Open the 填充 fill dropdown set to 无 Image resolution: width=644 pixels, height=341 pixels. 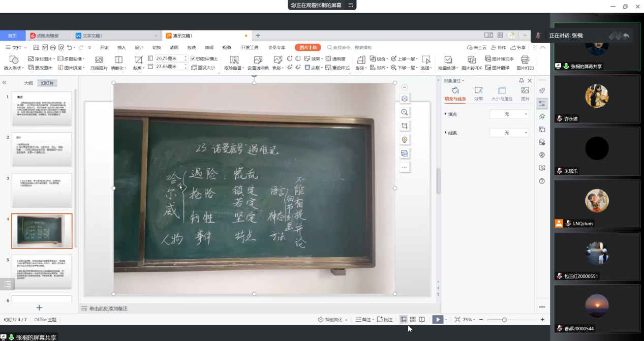[509, 114]
